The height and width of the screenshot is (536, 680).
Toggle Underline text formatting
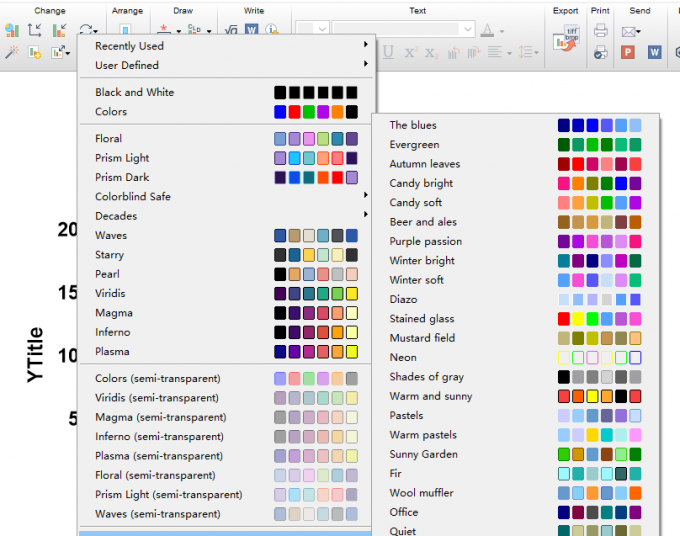click(388, 52)
